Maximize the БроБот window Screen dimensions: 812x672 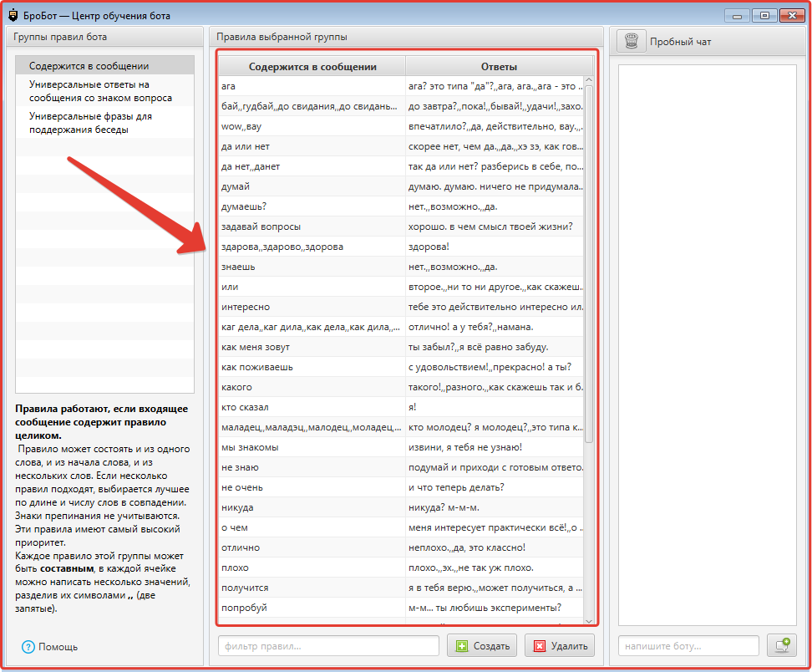pyautogui.click(x=764, y=14)
